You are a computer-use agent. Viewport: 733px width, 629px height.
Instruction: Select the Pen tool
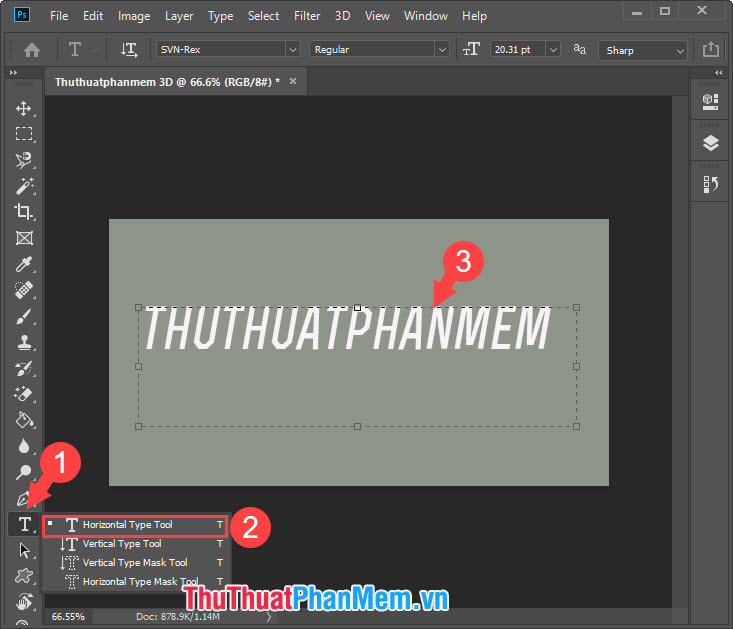pos(24,498)
